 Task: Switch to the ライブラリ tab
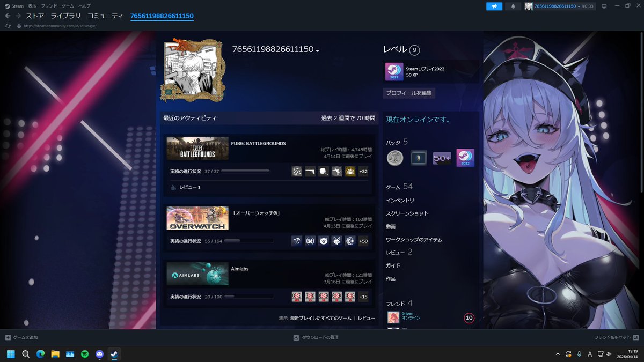65,16
